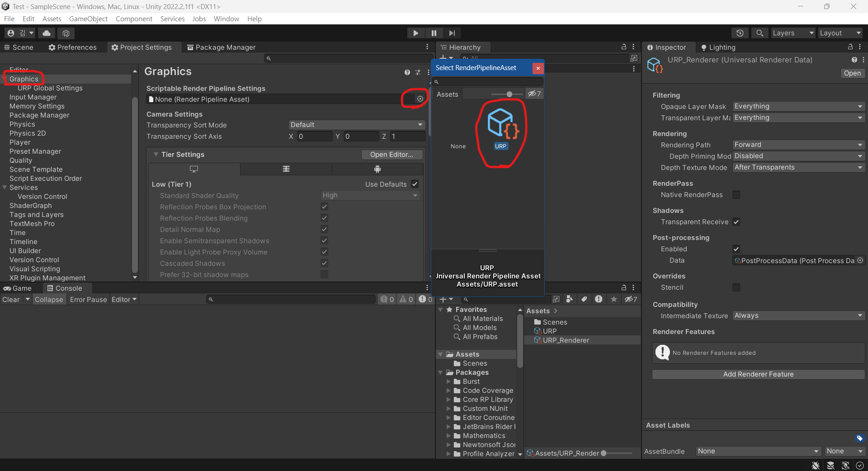
Task: Click the Open button in Inspector
Action: 852,73
